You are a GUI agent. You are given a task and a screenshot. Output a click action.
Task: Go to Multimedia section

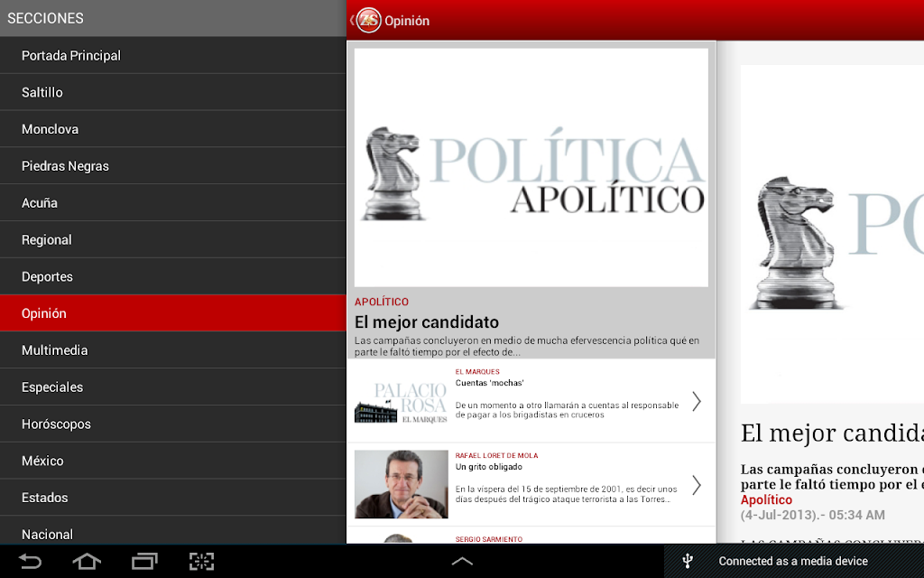172,350
